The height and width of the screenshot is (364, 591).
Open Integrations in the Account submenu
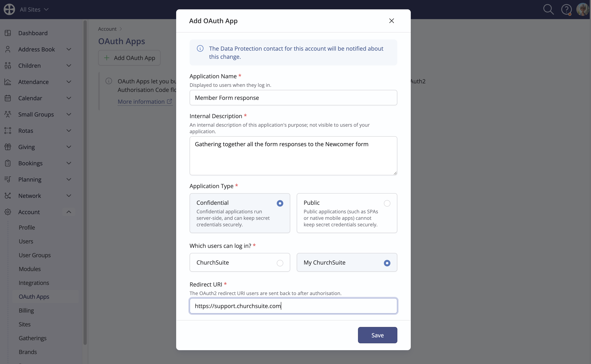[x=34, y=283]
